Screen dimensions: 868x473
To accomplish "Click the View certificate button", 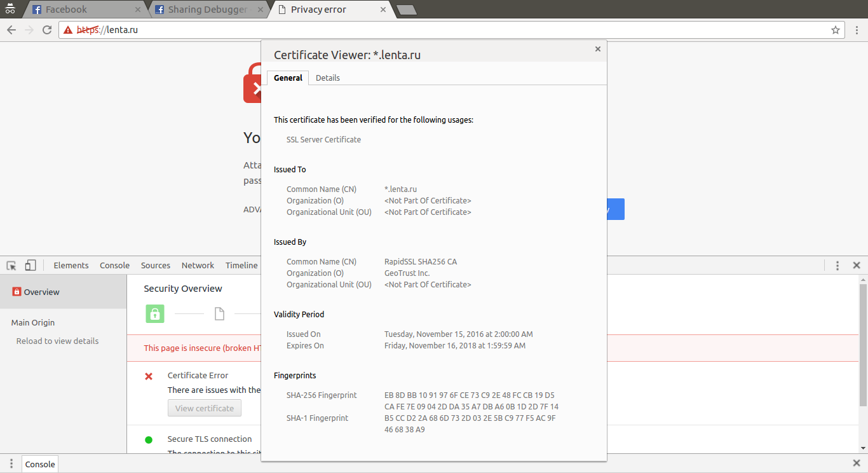I will 205,408.
